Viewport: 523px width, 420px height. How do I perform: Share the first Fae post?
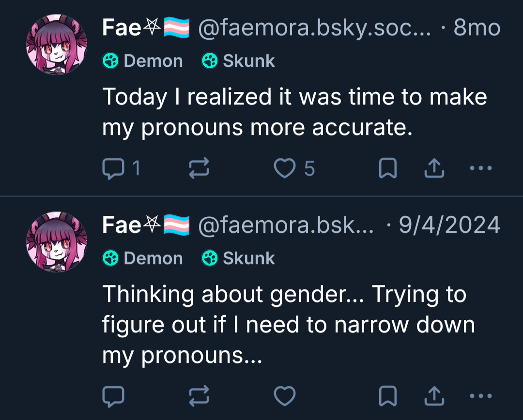pyautogui.click(x=434, y=168)
